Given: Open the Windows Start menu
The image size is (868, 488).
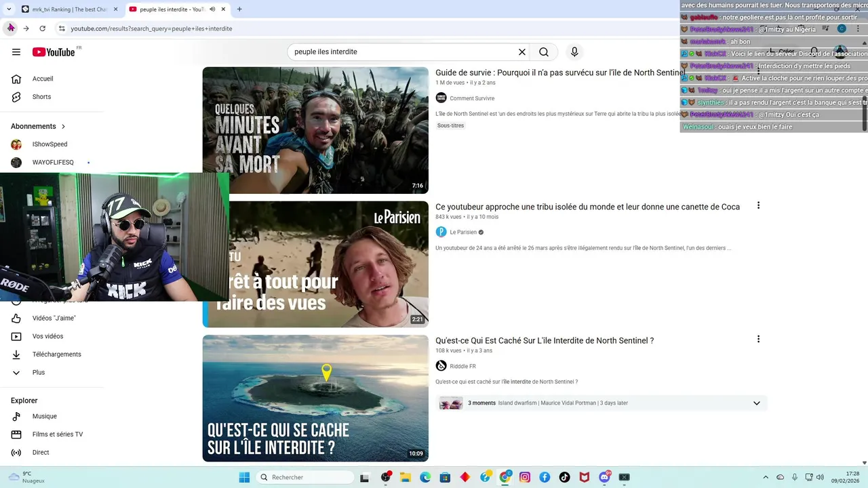Looking at the screenshot, I should [x=244, y=477].
